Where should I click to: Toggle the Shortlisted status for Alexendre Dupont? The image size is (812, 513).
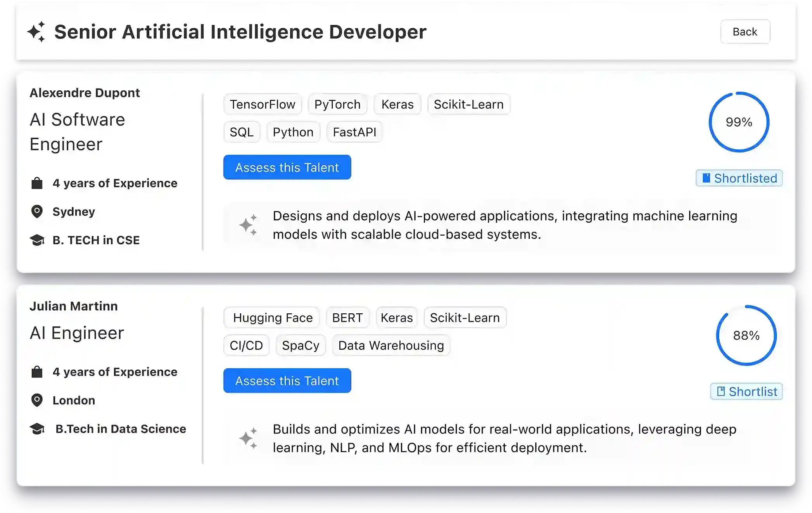click(739, 178)
